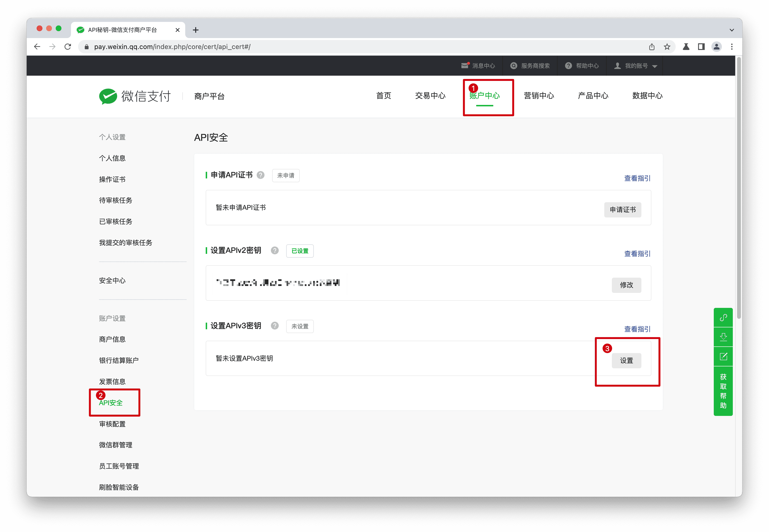Reload the page with the refresh icon
The image size is (769, 532).
pos(68,47)
